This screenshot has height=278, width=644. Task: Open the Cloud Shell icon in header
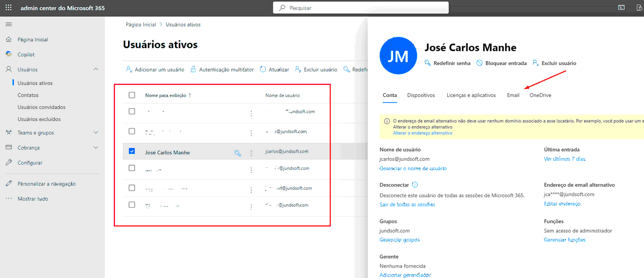[621, 8]
